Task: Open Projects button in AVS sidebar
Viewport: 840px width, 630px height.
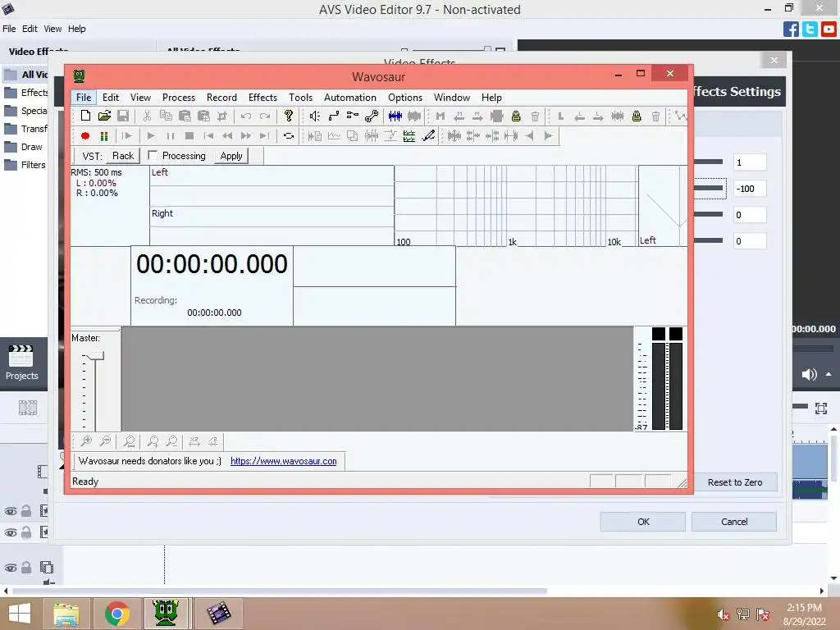Action: 21,363
